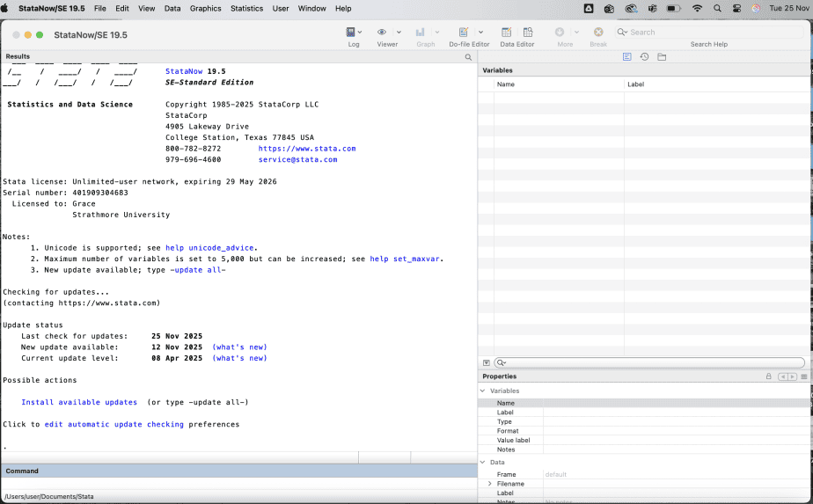Screen dimensions: 813x504
Task: Go to previous variable in Properties
Action: [782, 377]
